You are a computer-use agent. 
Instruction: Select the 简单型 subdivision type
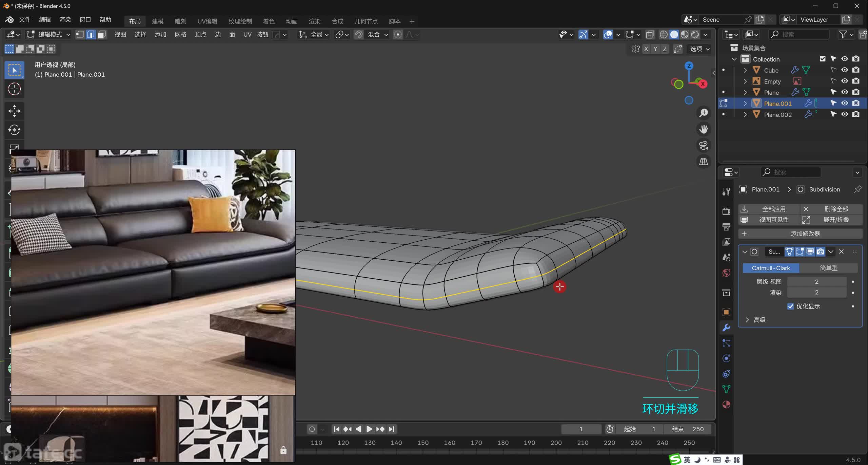pos(828,268)
